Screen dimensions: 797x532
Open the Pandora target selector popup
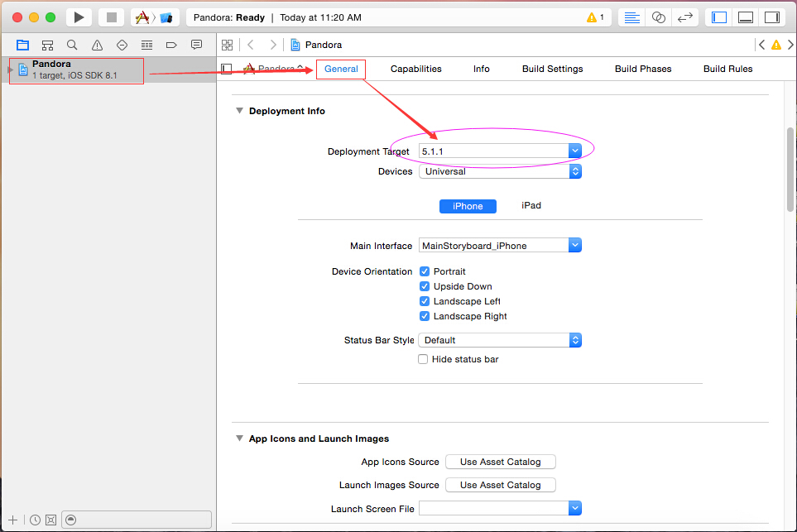(x=273, y=69)
